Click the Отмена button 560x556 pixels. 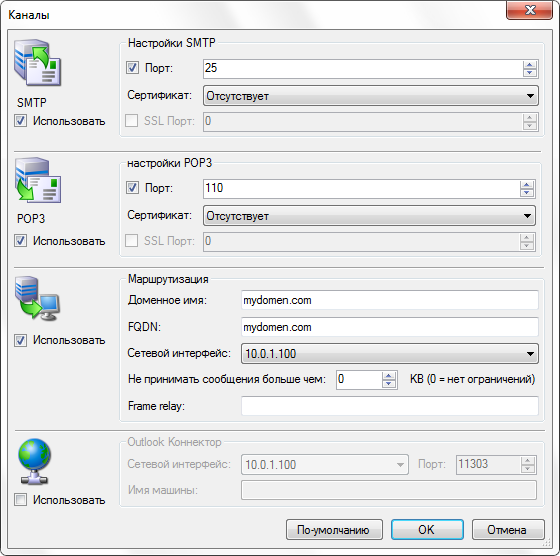coord(508,530)
